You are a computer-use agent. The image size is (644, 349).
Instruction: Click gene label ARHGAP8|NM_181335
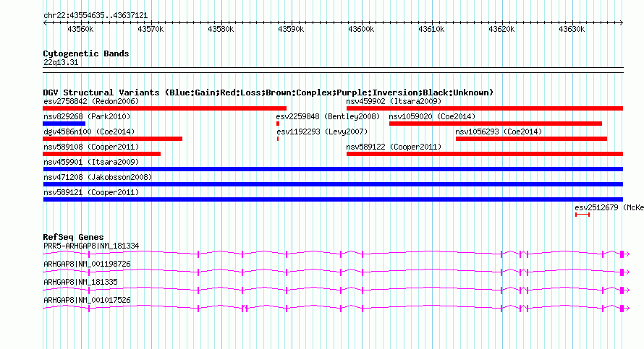pos(80,282)
